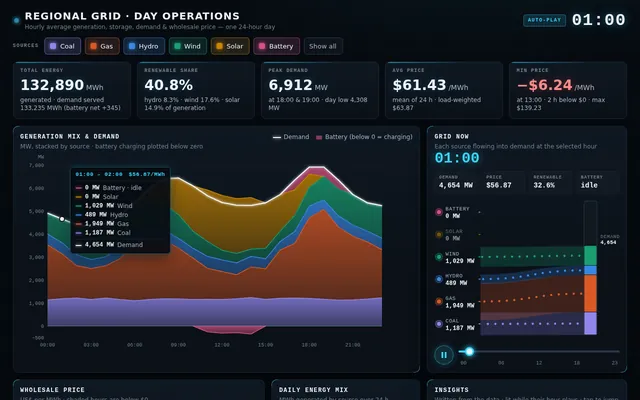Screen dimensions: 640x400
Task: Click the Wind source icon in Grid Now
Action: coord(439,257)
